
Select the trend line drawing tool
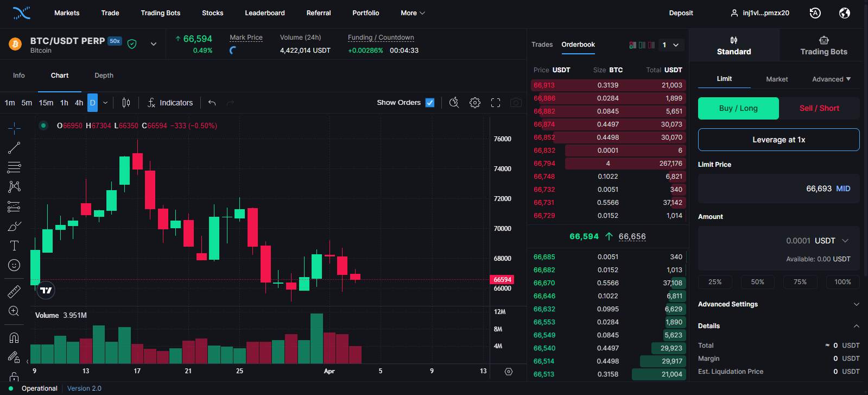[14, 148]
